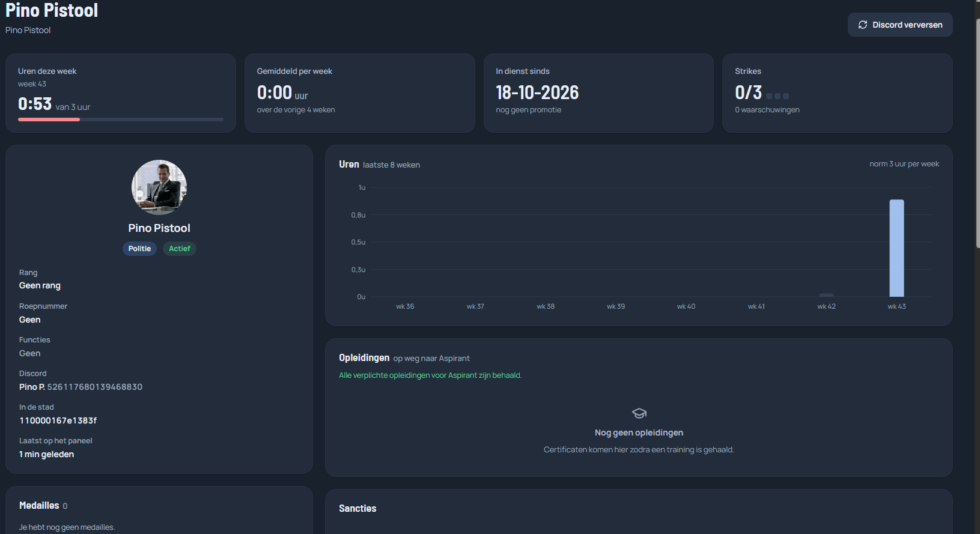The height and width of the screenshot is (534, 980).
Task: Click "norm 3 uur per week" label
Action: click(x=904, y=164)
